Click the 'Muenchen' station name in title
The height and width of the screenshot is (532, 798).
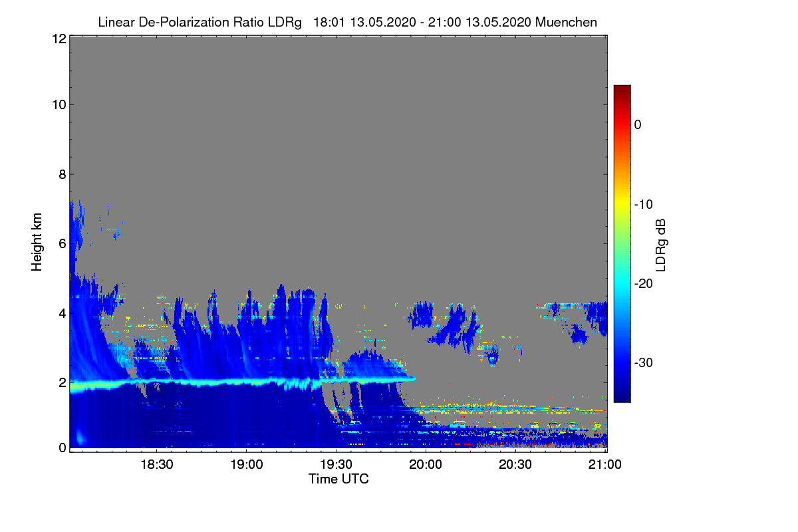tap(566, 23)
